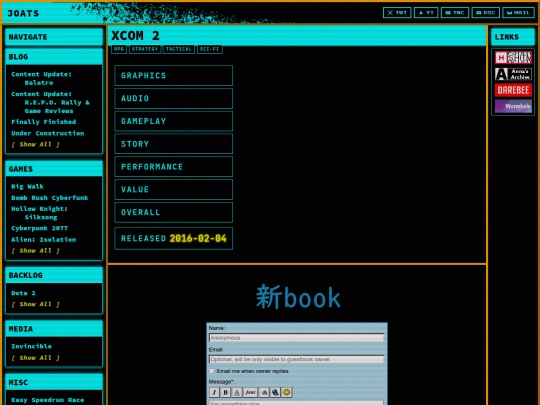Open the DAREBEE badge link
Viewport: 540px width, 405px height.
(513, 90)
